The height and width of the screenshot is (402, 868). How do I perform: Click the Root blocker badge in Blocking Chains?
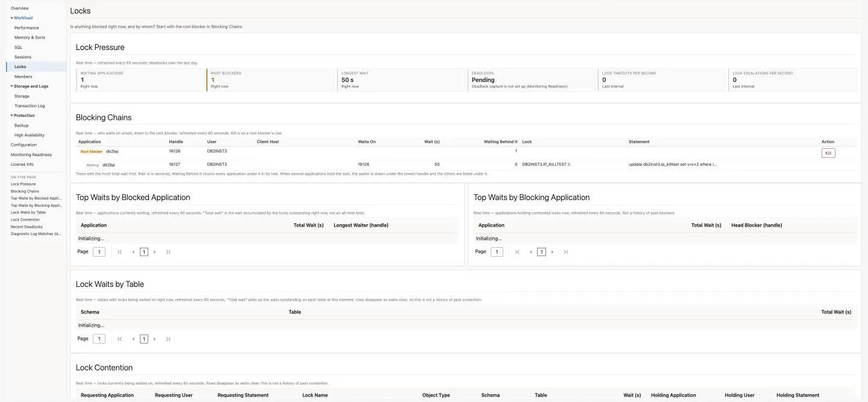(x=92, y=151)
